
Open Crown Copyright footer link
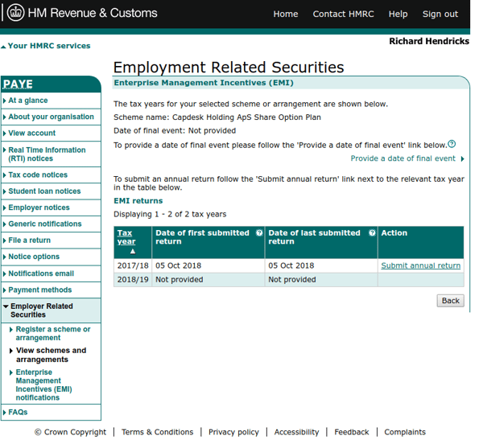(x=70, y=432)
